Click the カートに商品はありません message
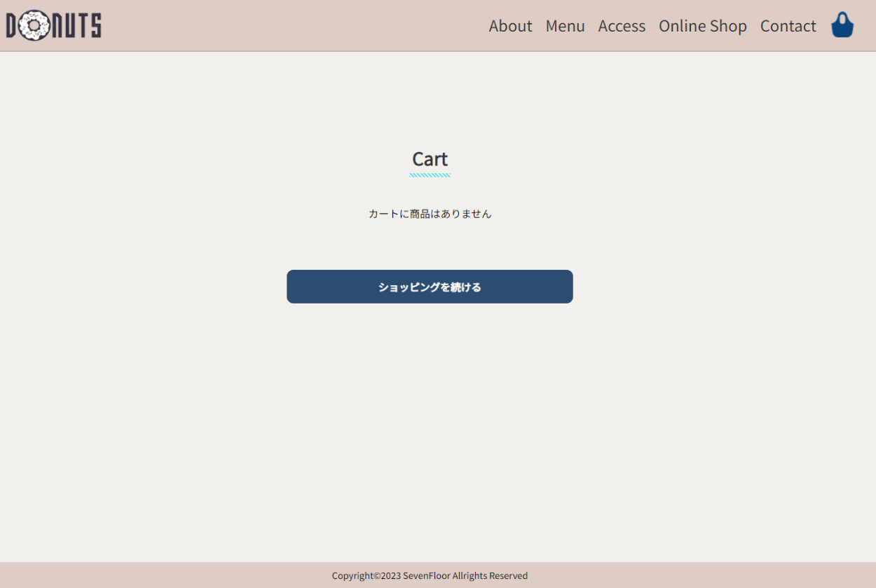This screenshot has width=876, height=588. coord(430,214)
